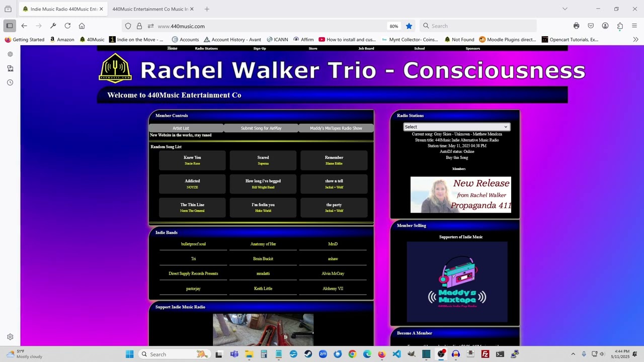The width and height of the screenshot is (644, 362).
Task: Launch Steam from the taskbar
Action: point(308,354)
